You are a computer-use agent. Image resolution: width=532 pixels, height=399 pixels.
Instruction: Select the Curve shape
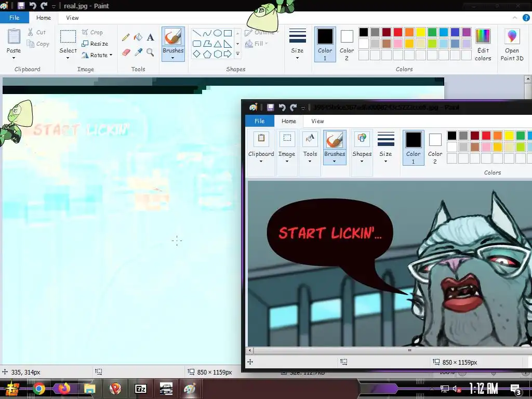207,33
